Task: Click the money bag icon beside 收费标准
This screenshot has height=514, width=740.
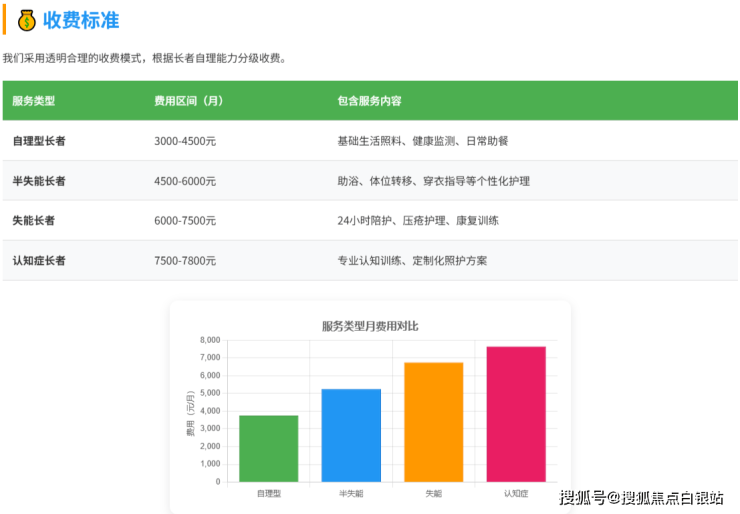Action: [x=27, y=20]
